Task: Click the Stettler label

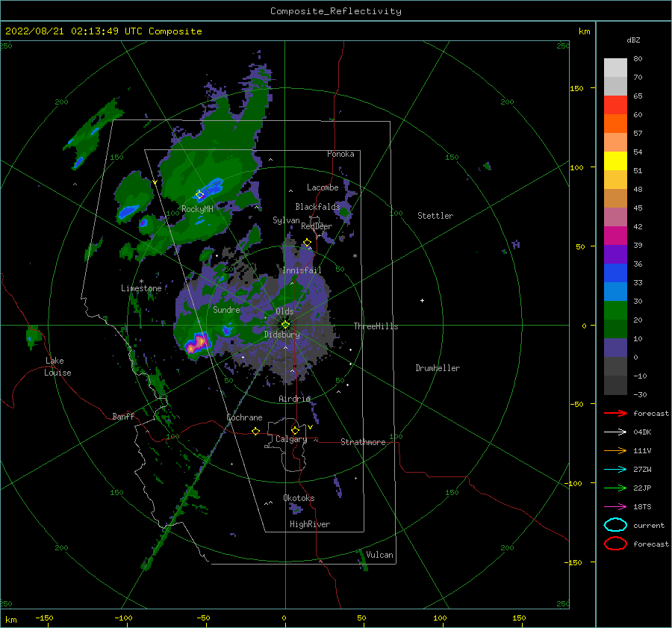Action: tap(435, 216)
